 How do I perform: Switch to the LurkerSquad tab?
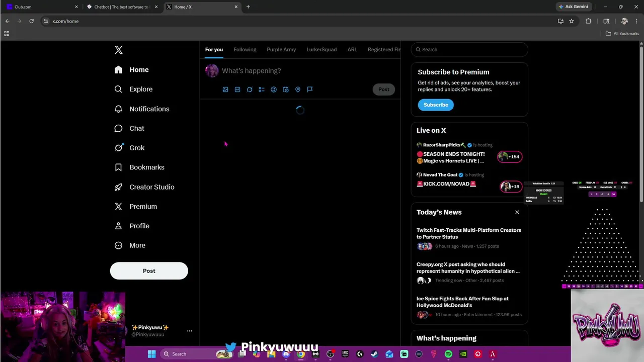tap(321, 49)
